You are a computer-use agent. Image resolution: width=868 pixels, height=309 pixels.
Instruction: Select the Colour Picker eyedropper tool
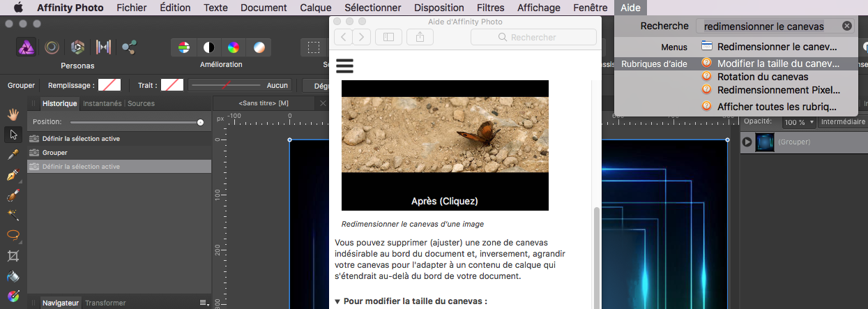(13, 154)
